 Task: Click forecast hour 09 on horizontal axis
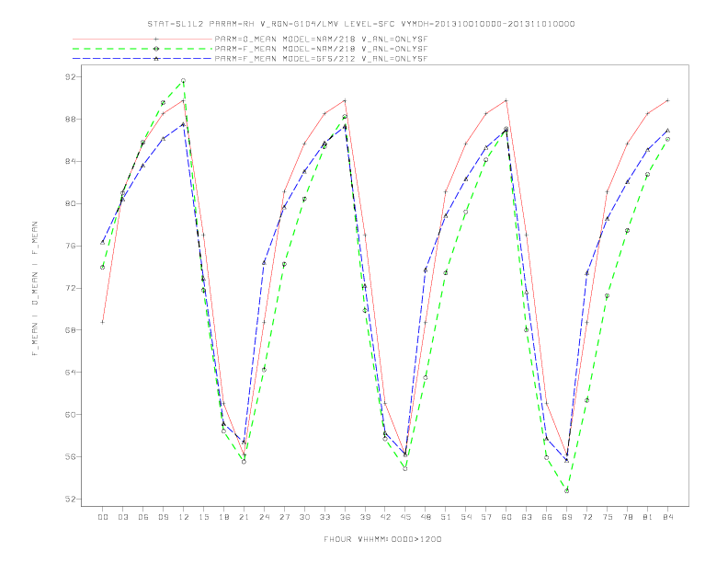(163, 517)
